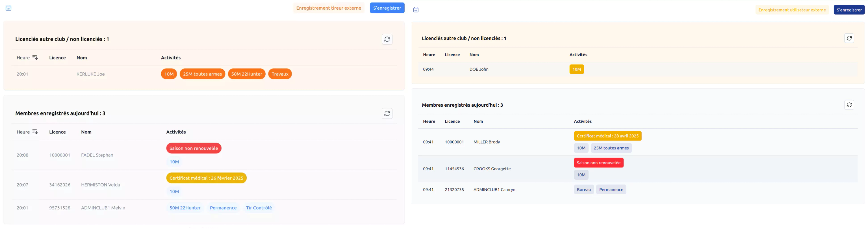Click licence number 21320735
The image size is (868, 230).
click(454, 190)
